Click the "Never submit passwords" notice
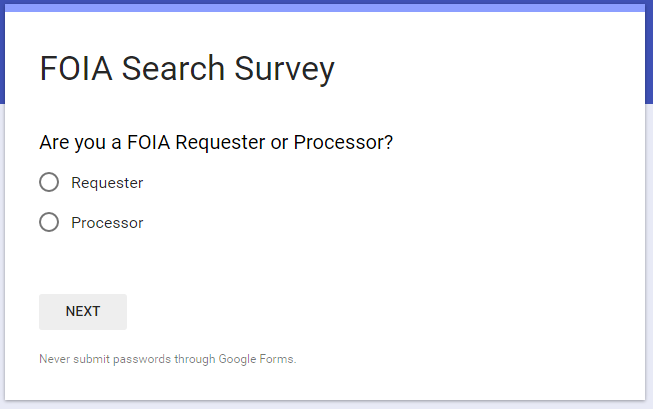 point(167,358)
